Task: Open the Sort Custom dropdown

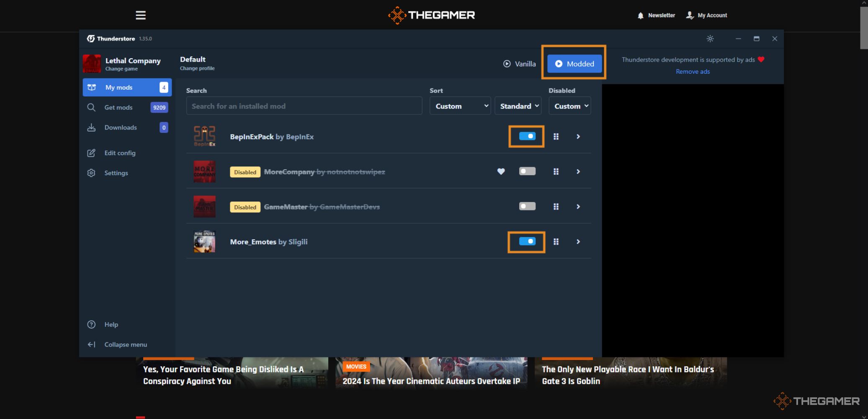Action: [x=460, y=106]
